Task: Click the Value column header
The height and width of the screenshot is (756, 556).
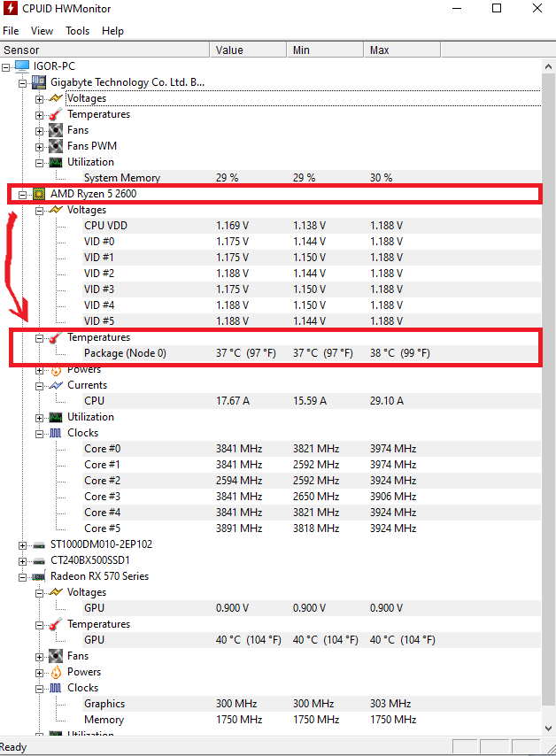Action: [249, 50]
